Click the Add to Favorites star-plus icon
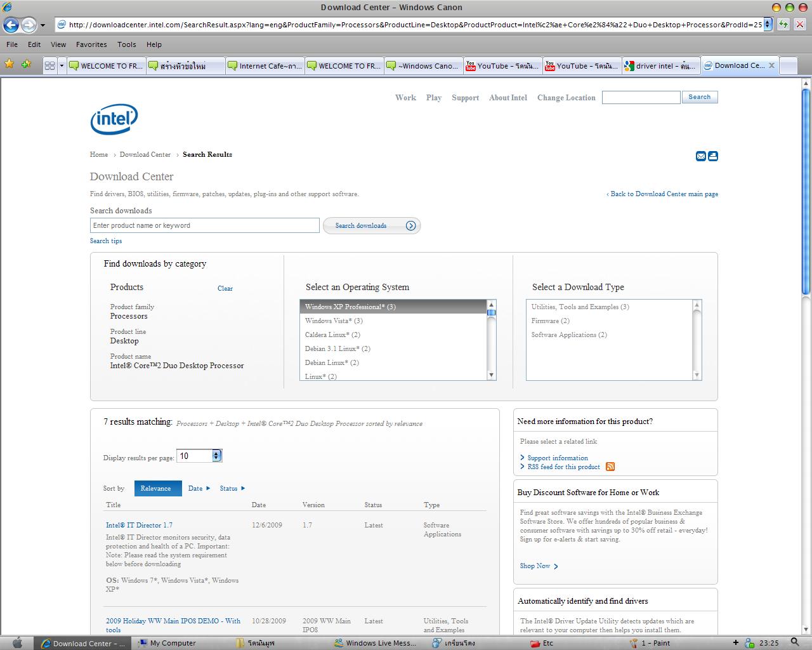812x650 pixels. 26,64
